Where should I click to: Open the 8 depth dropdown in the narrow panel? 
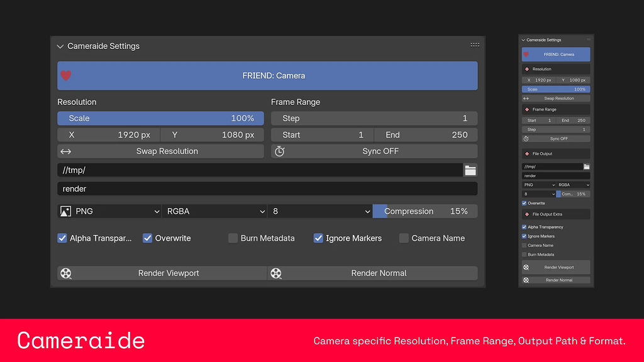pos(539,194)
